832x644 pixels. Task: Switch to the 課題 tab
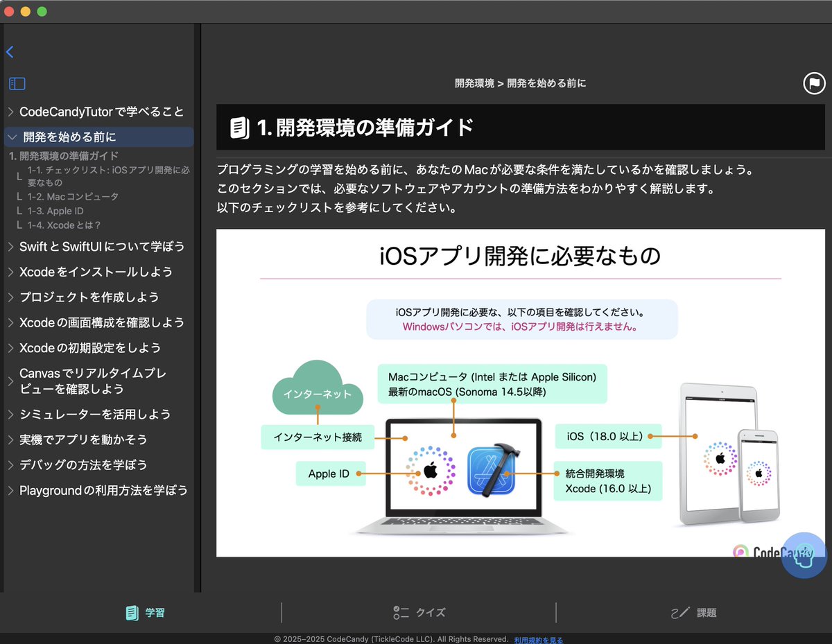(x=693, y=613)
